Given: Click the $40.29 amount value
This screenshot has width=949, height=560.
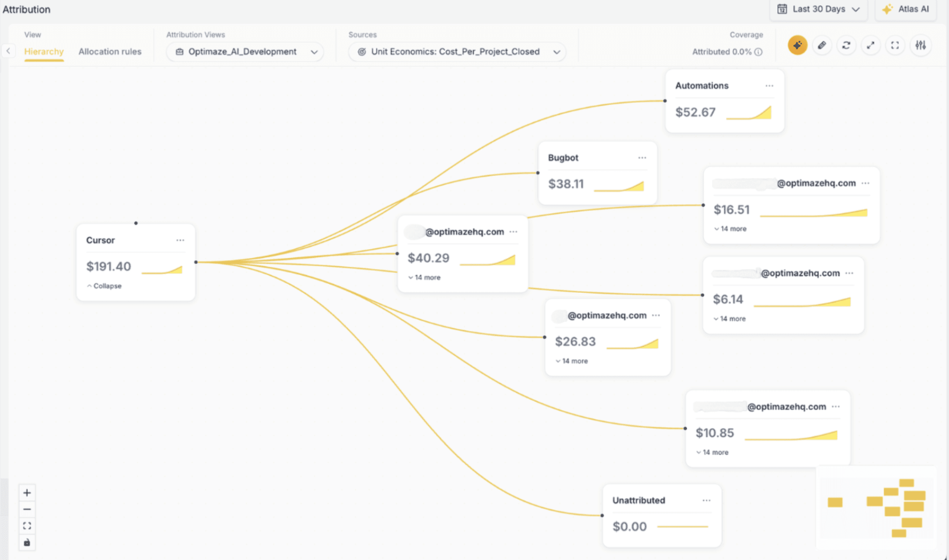Looking at the screenshot, I should (x=429, y=258).
